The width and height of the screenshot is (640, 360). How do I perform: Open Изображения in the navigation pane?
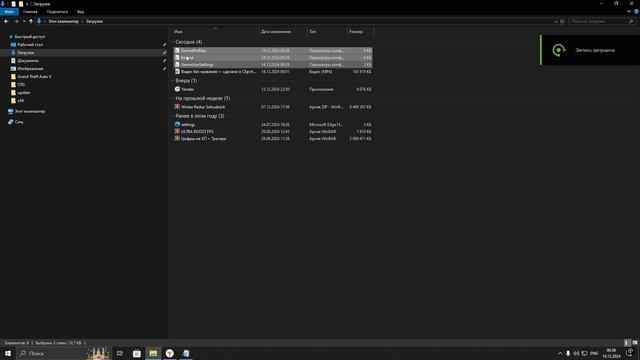pos(30,69)
